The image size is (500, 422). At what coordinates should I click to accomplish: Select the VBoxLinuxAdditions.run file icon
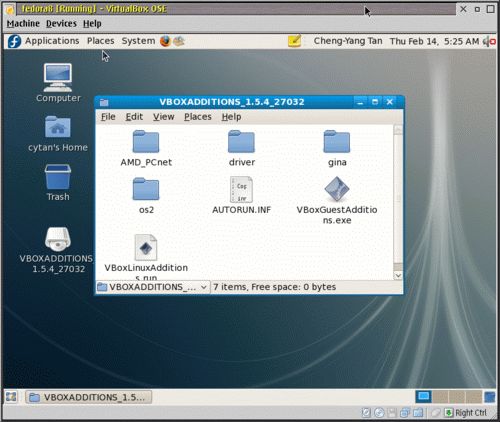click(x=146, y=247)
